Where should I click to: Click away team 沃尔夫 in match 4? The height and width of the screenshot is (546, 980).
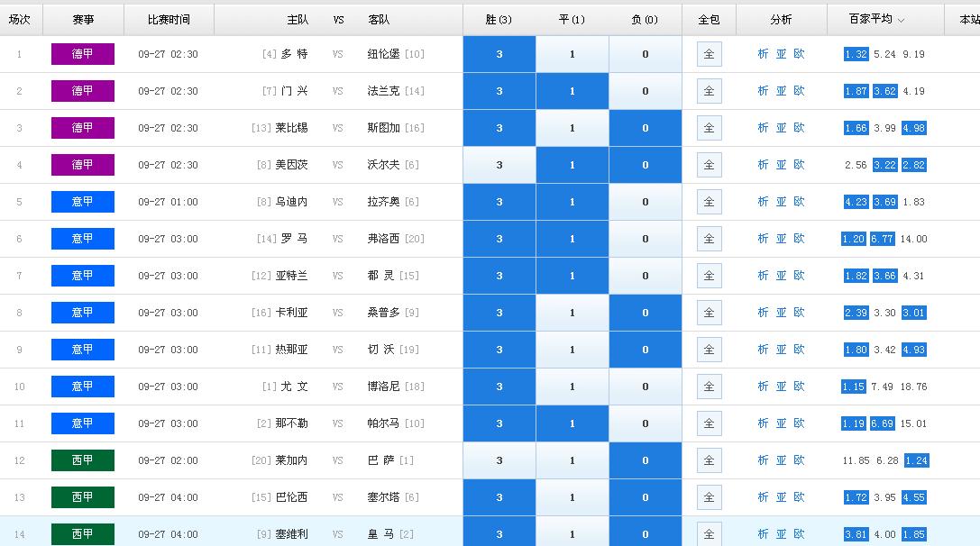(383, 164)
